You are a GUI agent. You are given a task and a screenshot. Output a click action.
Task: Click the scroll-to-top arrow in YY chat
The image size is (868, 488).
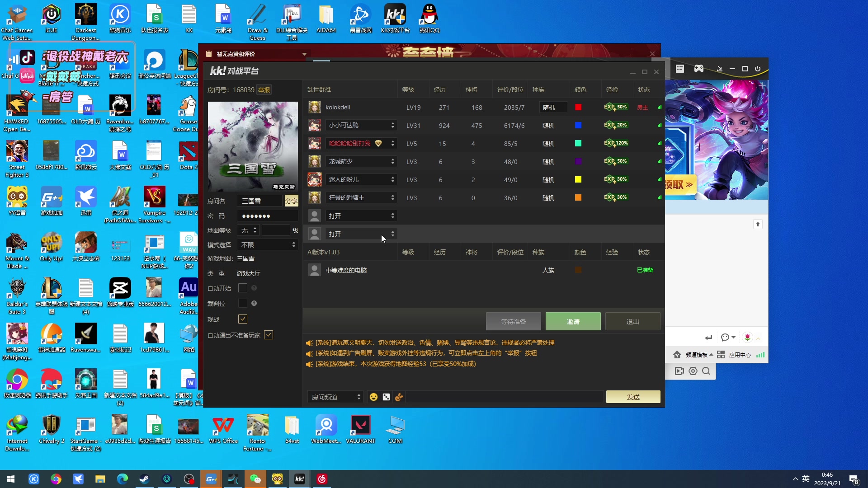coord(758,225)
